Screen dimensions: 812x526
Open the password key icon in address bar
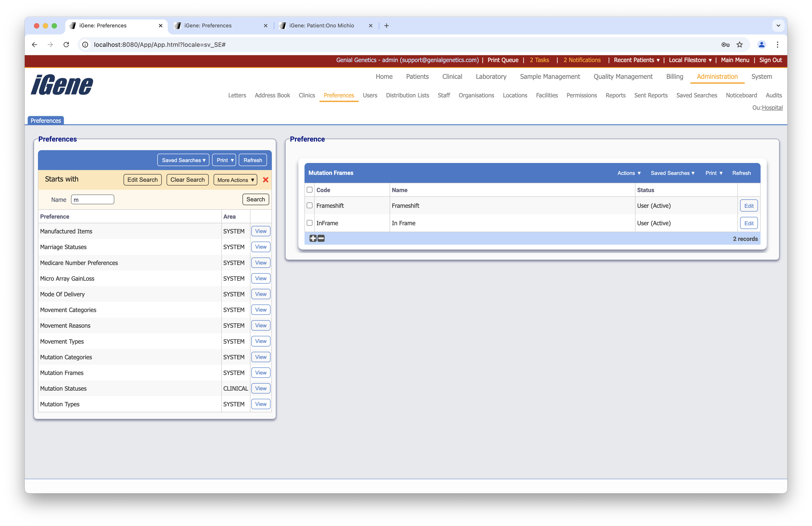point(725,45)
